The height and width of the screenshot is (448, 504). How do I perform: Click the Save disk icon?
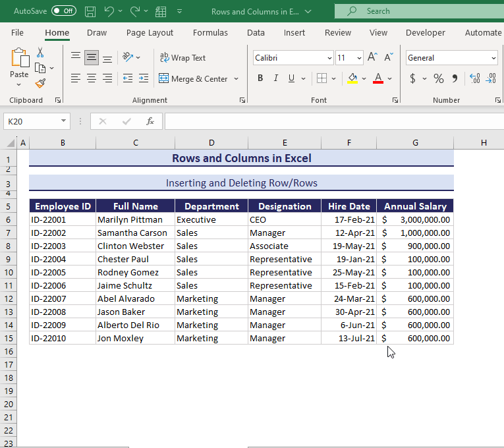coord(90,12)
